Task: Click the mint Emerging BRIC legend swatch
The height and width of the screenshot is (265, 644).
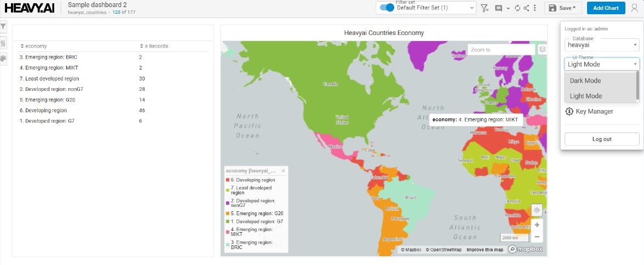Action: [228, 245]
